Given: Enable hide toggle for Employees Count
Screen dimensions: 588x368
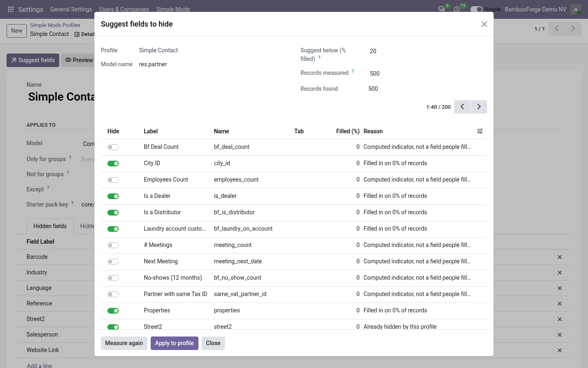Looking at the screenshot, I should (113, 180).
